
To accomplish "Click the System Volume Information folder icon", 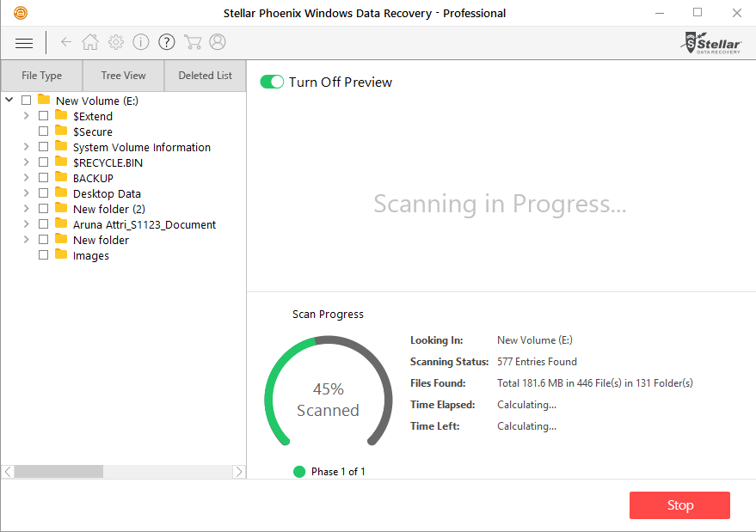I will 61,145.
